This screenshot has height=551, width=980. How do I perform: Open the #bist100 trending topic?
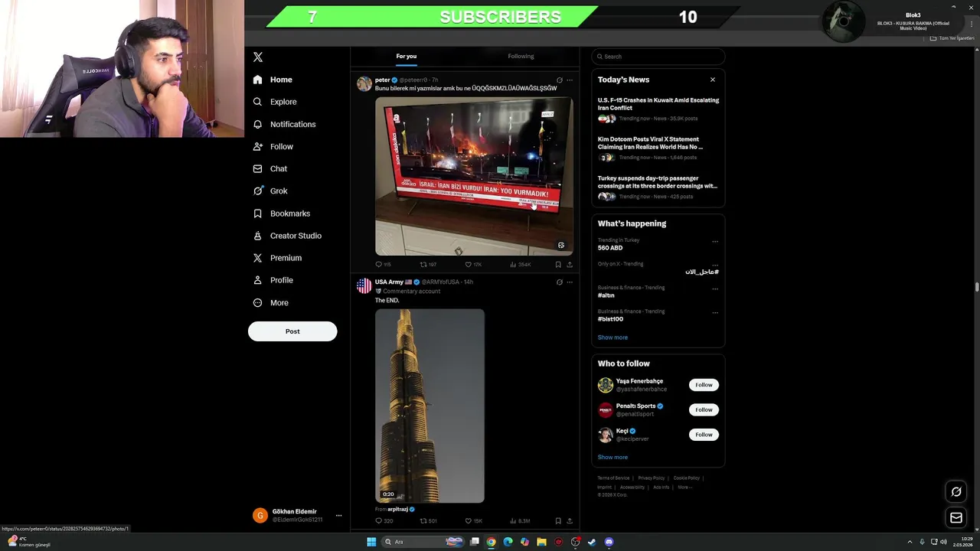pos(610,319)
